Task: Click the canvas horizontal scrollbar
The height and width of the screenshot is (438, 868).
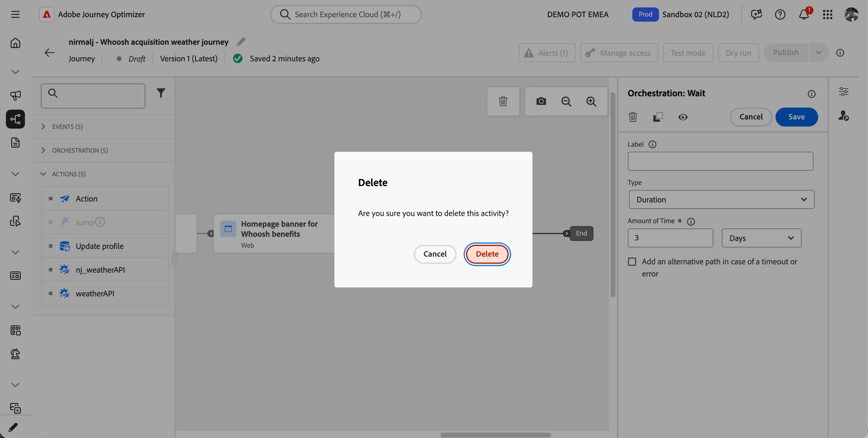Action: click(x=495, y=435)
